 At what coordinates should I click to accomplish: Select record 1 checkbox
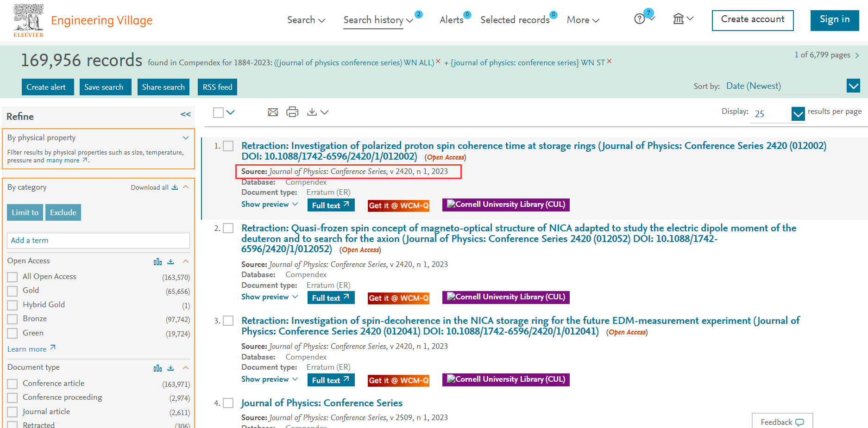(x=228, y=146)
